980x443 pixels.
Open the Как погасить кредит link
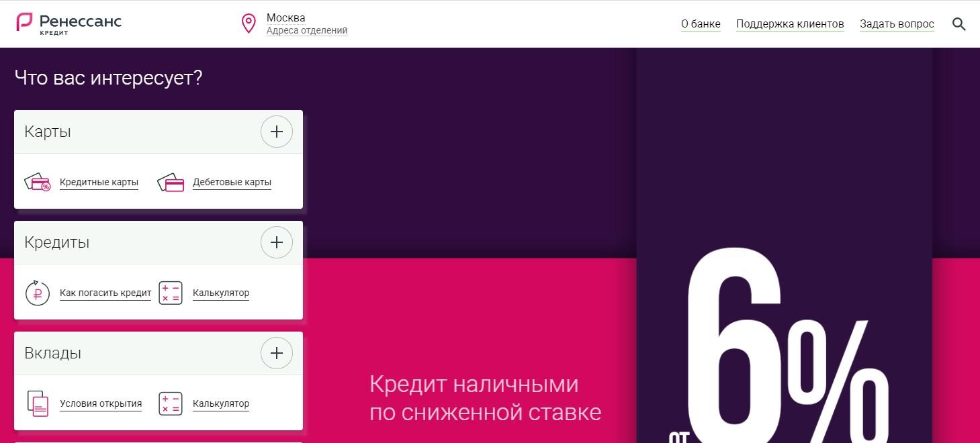[105, 293]
